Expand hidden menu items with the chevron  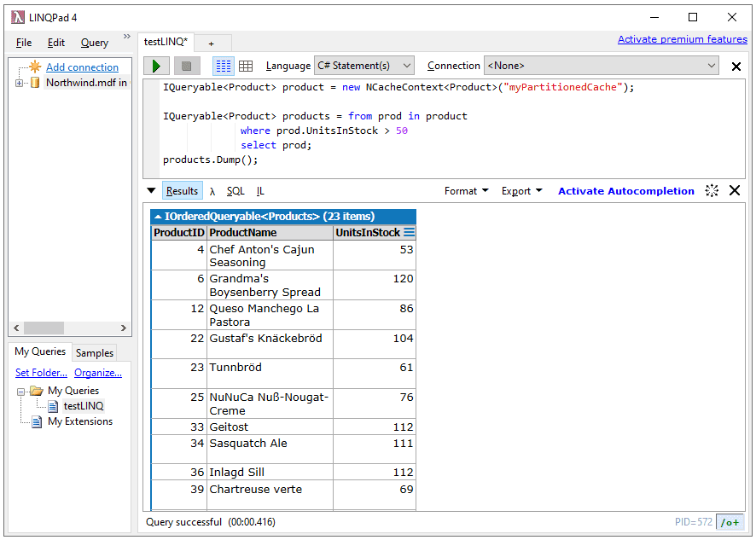click(x=127, y=36)
